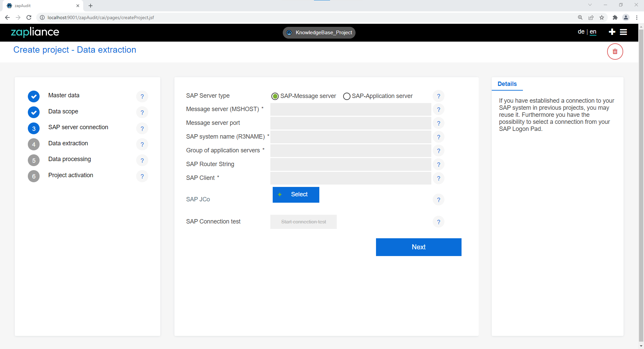Switch language to English (en)
This screenshot has width=644, height=349.
(x=593, y=32)
